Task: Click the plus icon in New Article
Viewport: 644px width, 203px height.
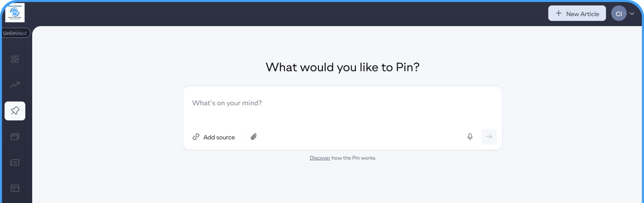Action: click(x=559, y=13)
